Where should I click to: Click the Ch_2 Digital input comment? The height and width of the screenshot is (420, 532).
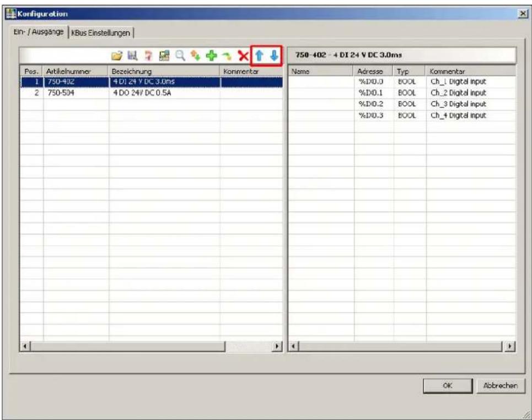tap(458, 93)
